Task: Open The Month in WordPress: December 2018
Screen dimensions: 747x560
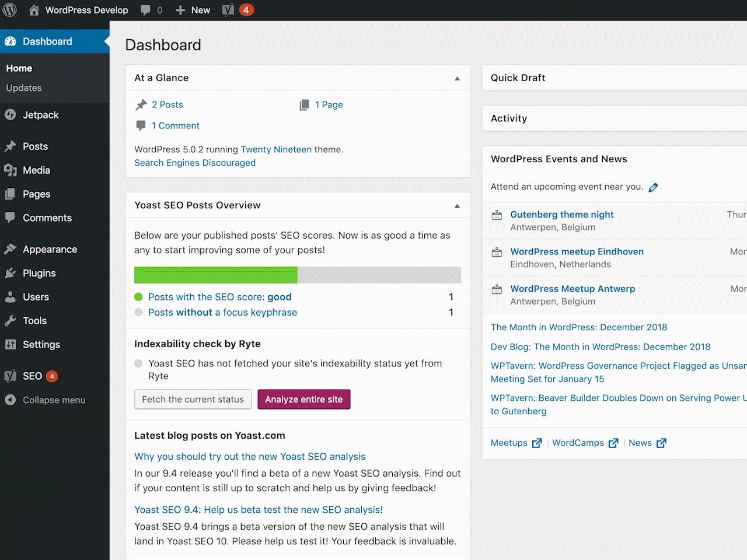Action: [x=579, y=327]
